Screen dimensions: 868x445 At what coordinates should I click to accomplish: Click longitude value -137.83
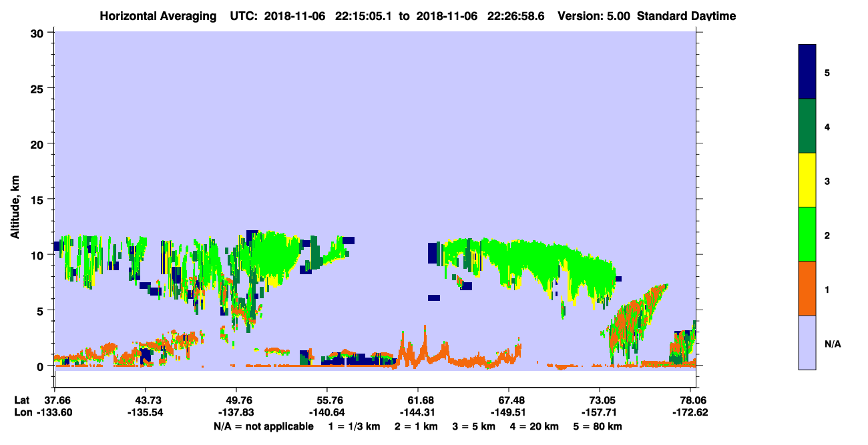[x=236, y=412]
